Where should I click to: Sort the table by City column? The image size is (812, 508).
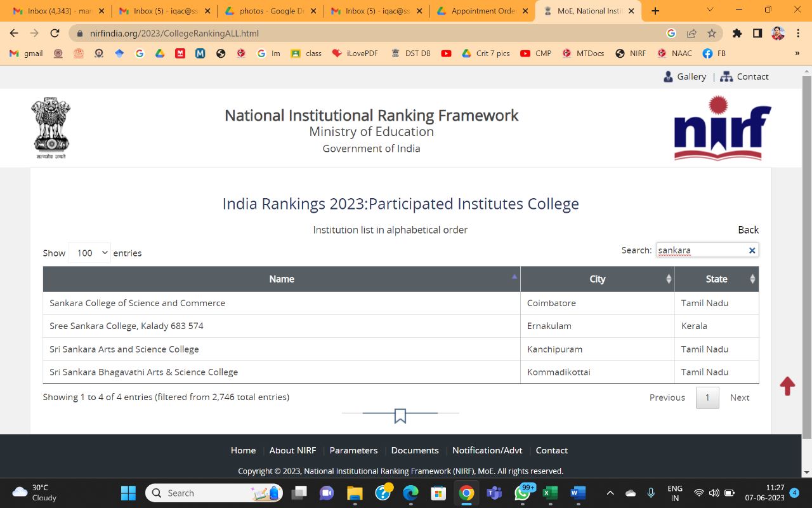click(x=597, y=279)
